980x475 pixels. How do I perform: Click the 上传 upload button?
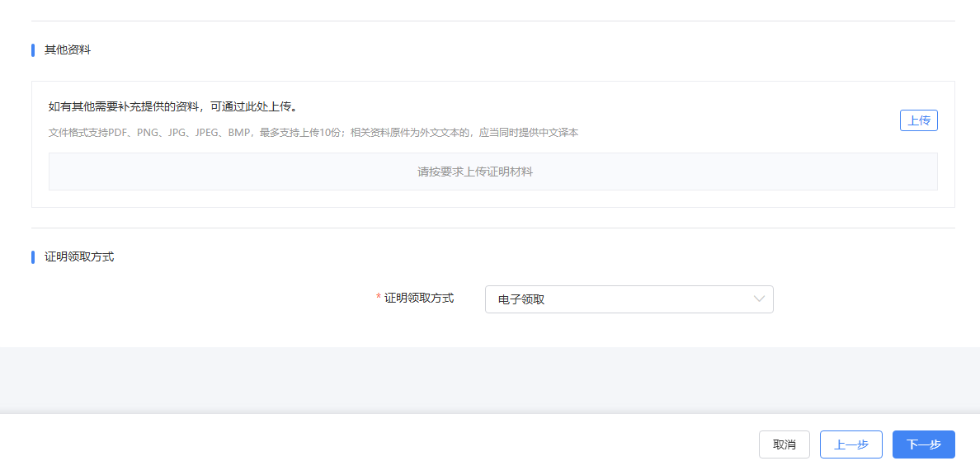[918, 120]
